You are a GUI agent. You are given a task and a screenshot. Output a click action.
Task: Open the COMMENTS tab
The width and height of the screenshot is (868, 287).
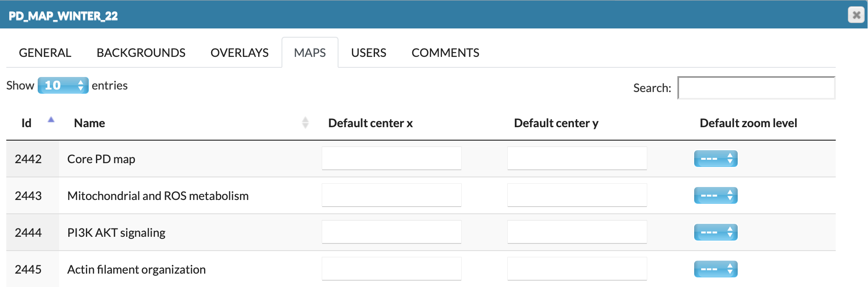pyautogui.click(x=445, y=53)
